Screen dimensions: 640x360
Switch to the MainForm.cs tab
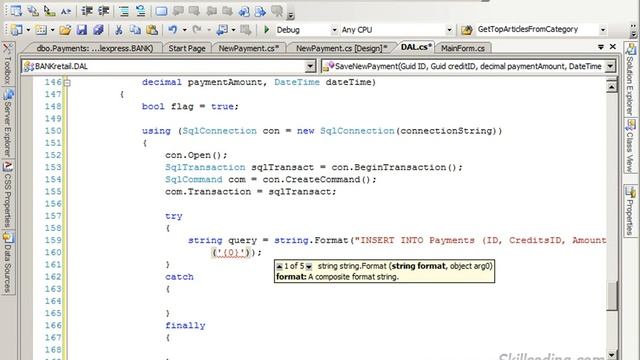pyautogui.click(x=463, y=48)
